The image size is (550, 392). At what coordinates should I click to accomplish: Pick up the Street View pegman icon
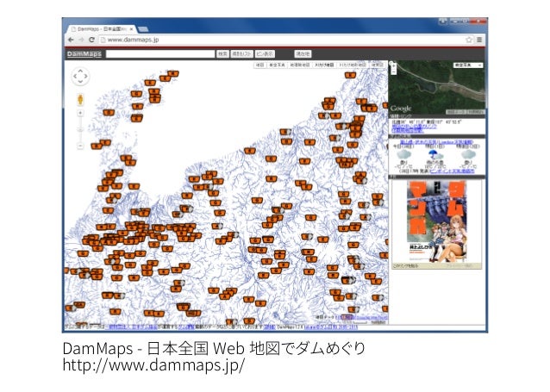pos(80,100)
